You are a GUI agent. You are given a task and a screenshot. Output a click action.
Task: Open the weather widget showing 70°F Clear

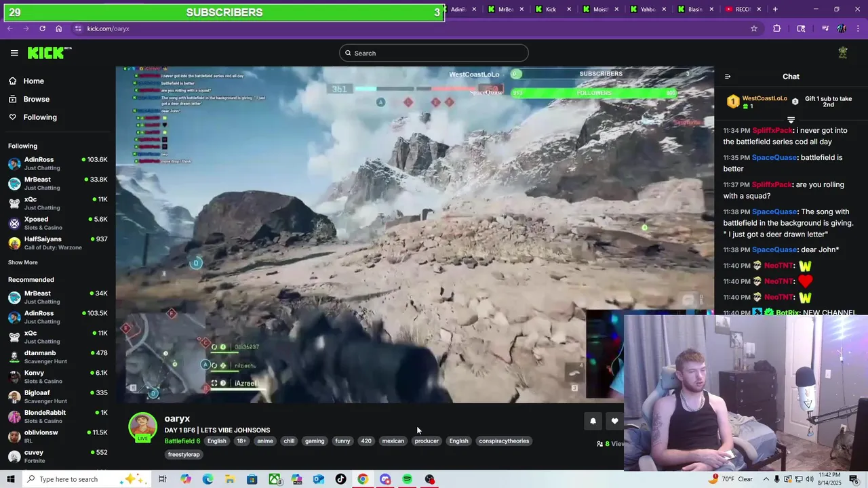(731, 479)
